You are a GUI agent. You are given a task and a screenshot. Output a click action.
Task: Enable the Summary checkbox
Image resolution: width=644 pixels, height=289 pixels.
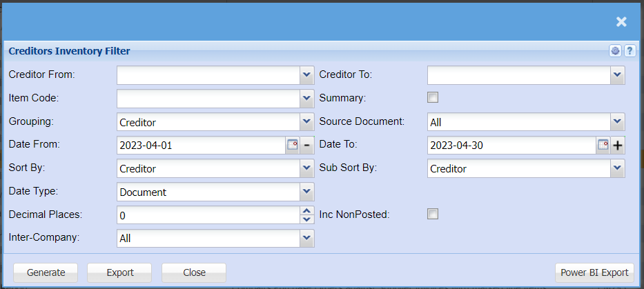pyautogui.click(x=433, y=97)
